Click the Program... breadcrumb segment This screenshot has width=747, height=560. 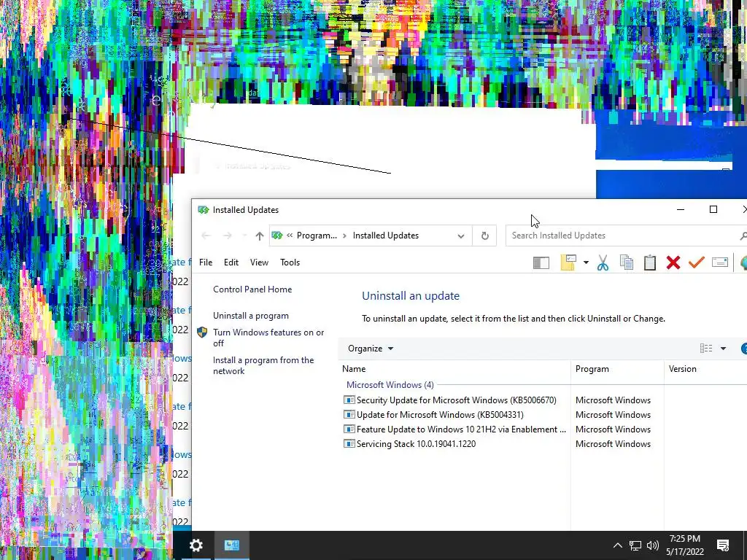coord(317,236)
